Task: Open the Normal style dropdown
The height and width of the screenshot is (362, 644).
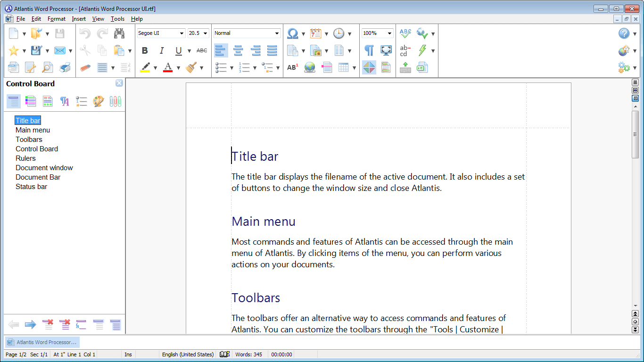Action: pos(277,33)
